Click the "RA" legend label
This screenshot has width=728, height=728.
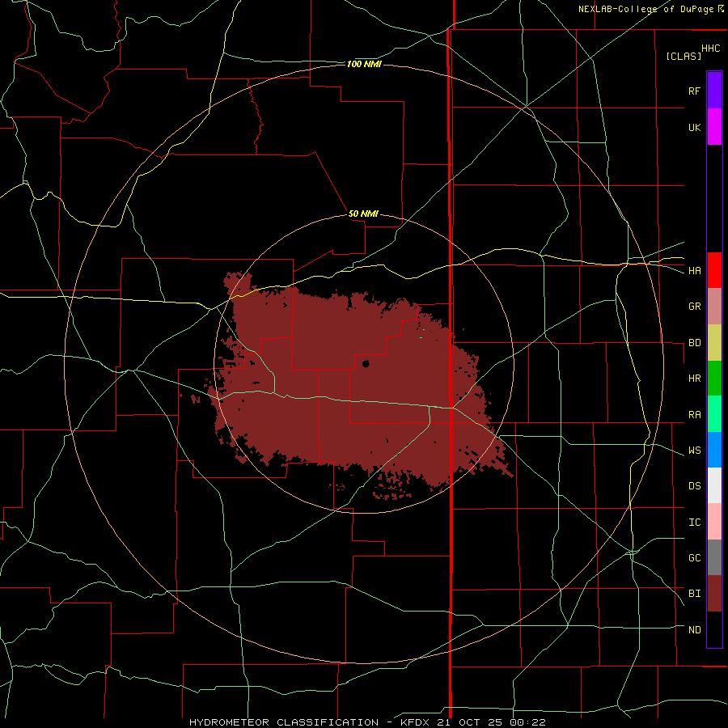[694, 415]
